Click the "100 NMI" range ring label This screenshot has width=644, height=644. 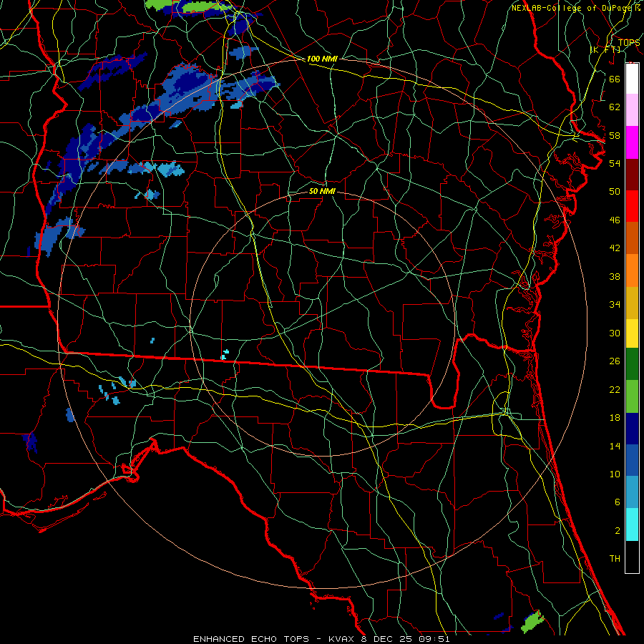click(322, 59)
